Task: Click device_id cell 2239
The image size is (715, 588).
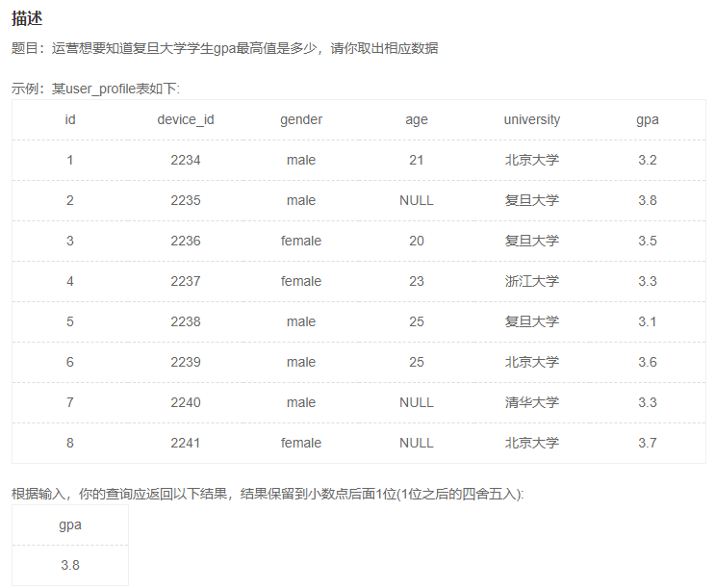Action: [x=186, y=362]
